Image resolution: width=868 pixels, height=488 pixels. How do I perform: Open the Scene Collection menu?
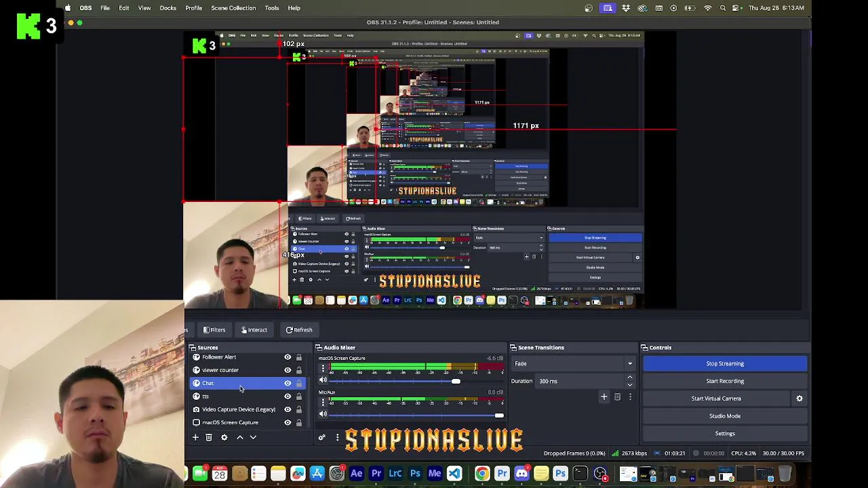[x=233, y=8]
